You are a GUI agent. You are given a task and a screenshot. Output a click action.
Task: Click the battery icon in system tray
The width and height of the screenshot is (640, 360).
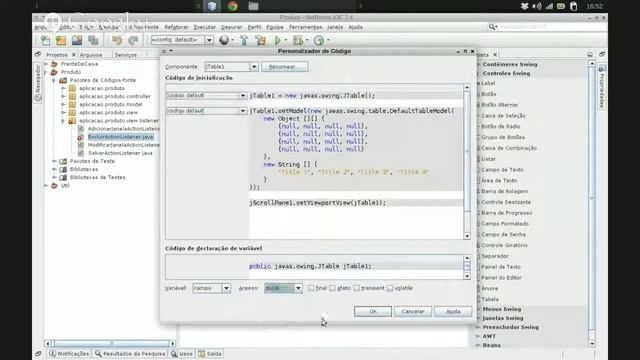click(561, 6)
